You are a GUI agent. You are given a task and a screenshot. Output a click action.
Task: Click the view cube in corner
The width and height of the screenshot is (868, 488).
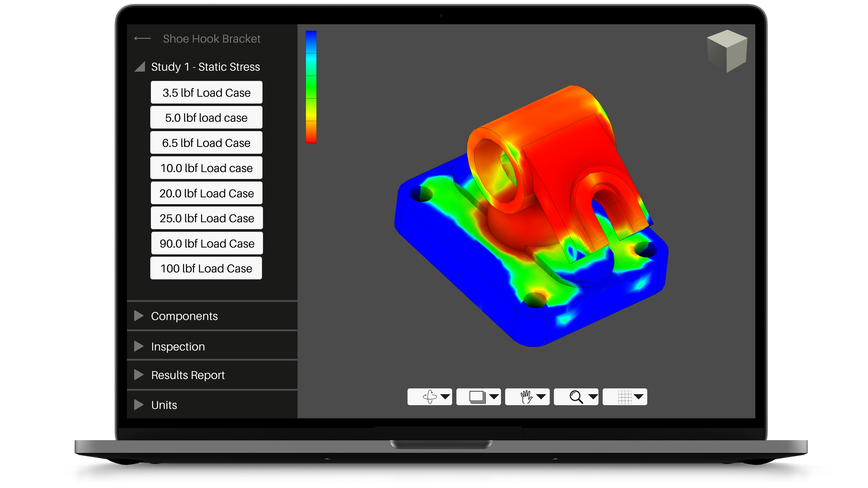pos(727,51)
